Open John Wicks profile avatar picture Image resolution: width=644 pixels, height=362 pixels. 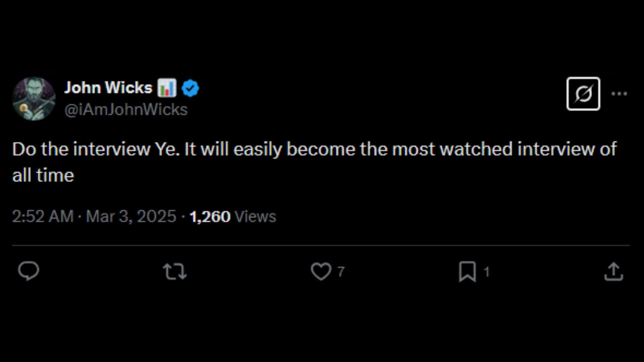pyautogui.click(x=34, y=99)
